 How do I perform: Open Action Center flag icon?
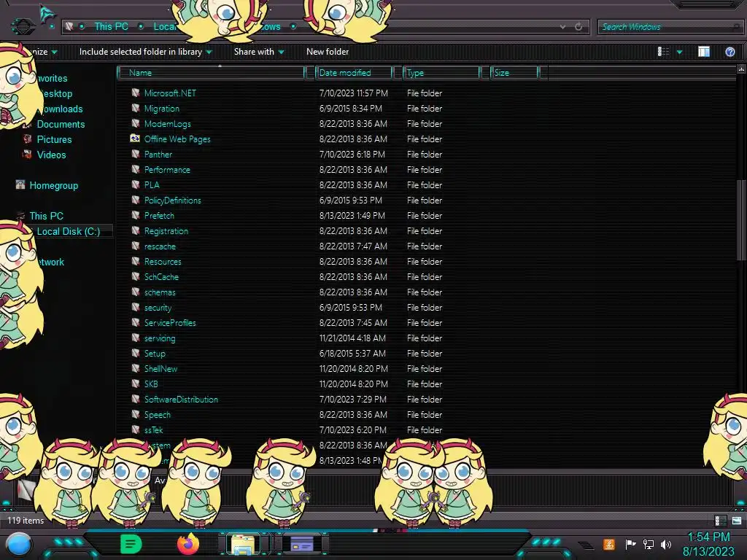pyautogui.click(x=630, y=544)
